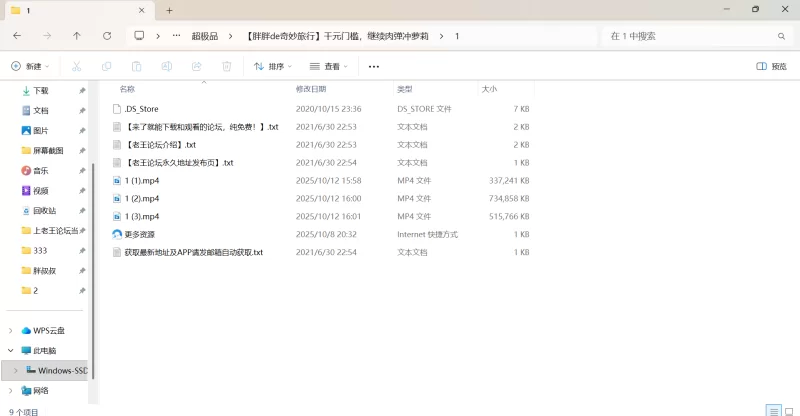Open the 排序 sort dropdown
The image size is (800, 416).
pyautogui.click(x=273, y=66)
